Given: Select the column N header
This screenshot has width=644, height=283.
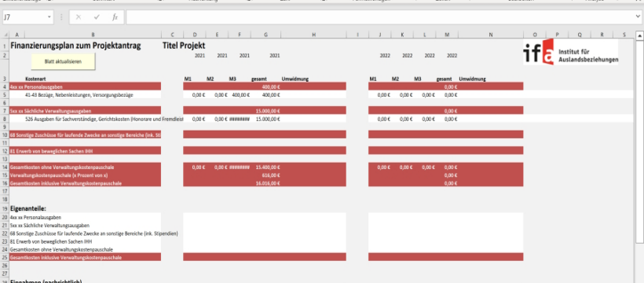Looking at the screenshot, I should coord(490,35).
